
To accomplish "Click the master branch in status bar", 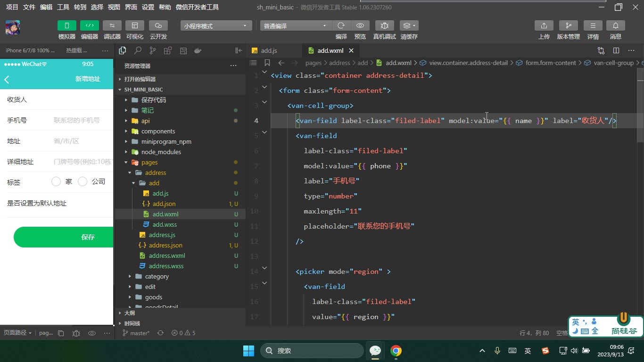I will [136, 333].
